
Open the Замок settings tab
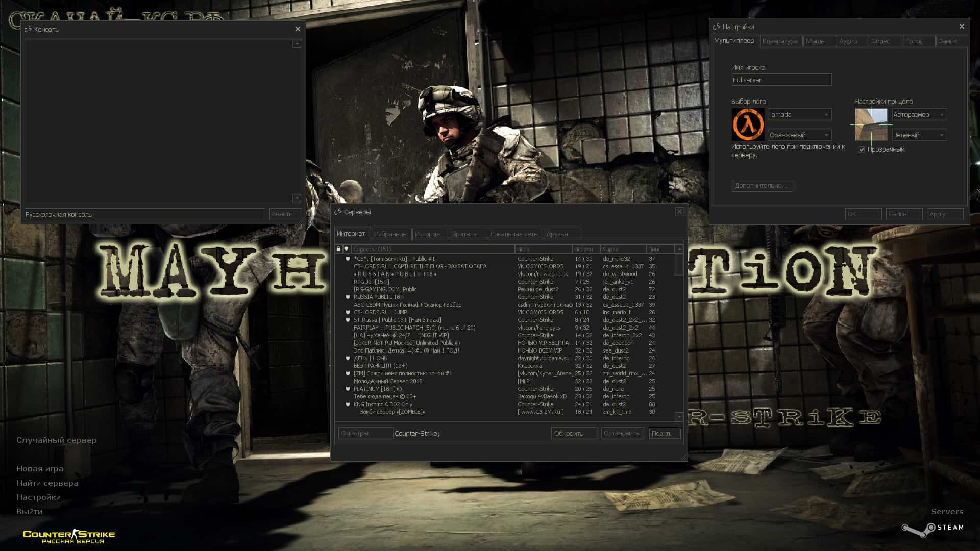point(951,41)
